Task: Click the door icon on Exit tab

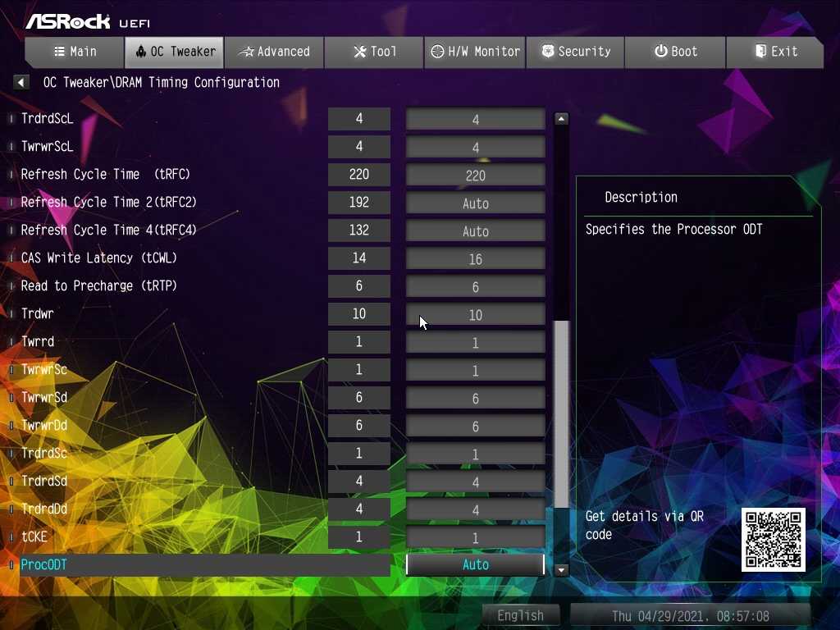Action: pos(760,52)
